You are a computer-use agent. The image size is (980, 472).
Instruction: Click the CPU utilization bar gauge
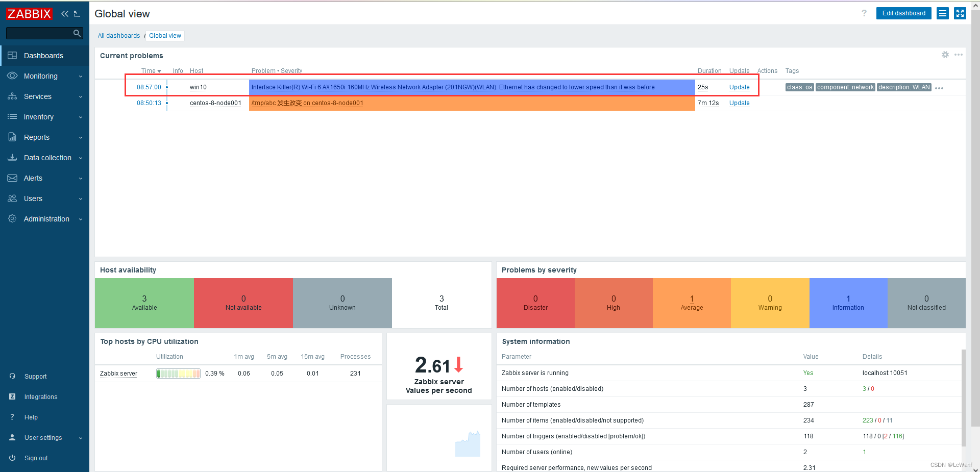[178, 374]
